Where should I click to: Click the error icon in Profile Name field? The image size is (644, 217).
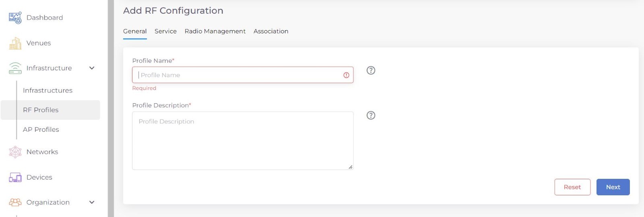[346, 75]
